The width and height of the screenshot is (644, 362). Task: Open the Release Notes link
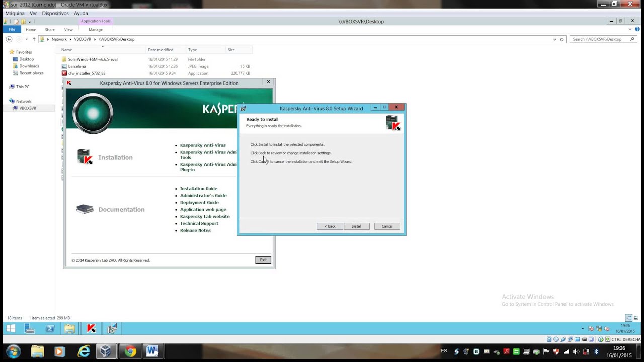[x=195, y=231]
